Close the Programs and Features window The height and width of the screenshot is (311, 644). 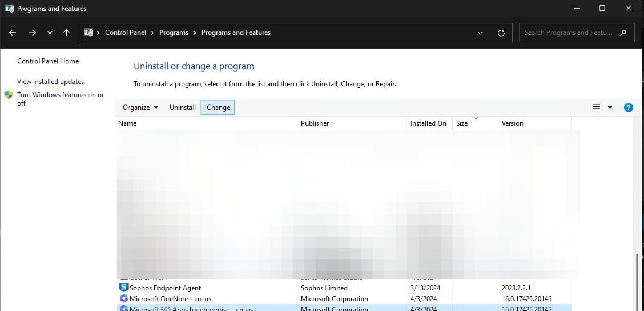[628, 8]
